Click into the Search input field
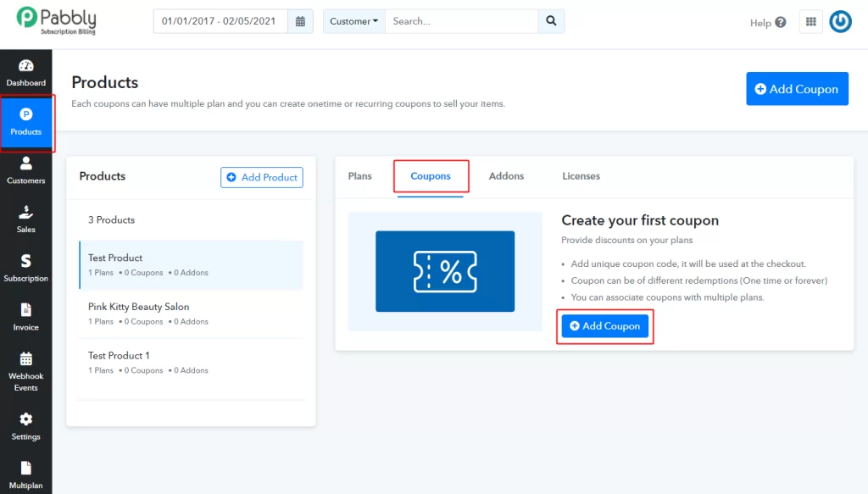868x494 pixels. click(x=460, y=21)
